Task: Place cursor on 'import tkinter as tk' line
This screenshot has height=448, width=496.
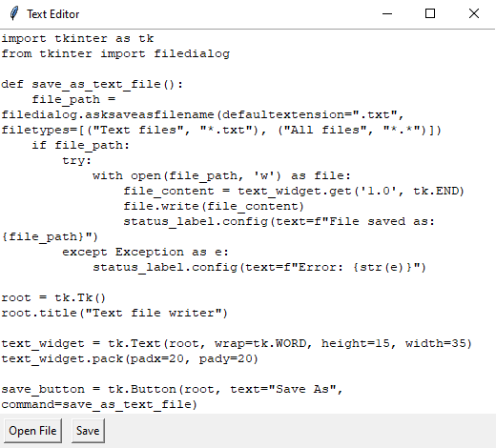Action: [x=77, y=38]
